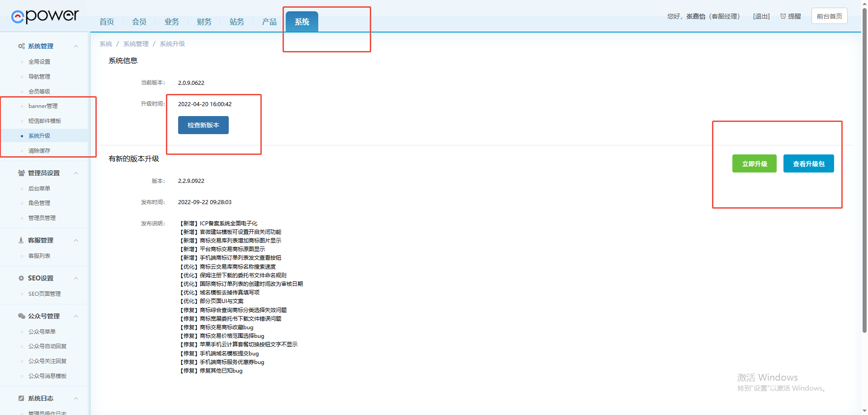Click the 客服管理 person icon
The image size is (868, 415).
21,240
